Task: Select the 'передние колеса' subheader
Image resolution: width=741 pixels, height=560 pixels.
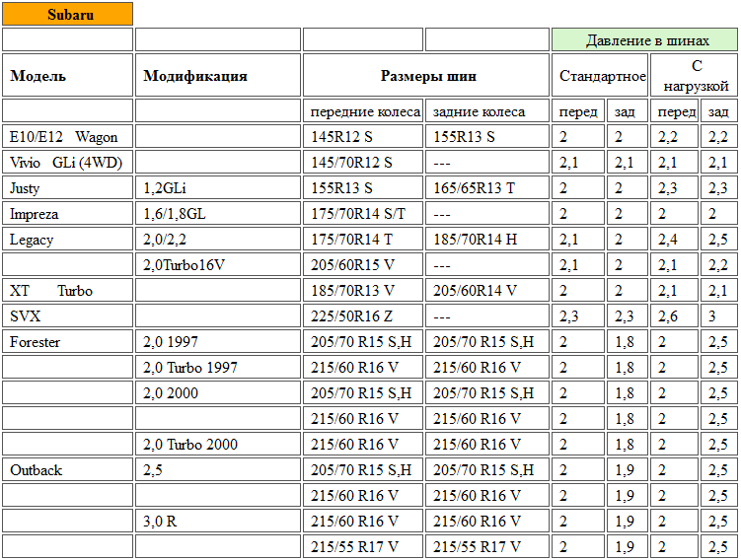Action: click(363, 111)
